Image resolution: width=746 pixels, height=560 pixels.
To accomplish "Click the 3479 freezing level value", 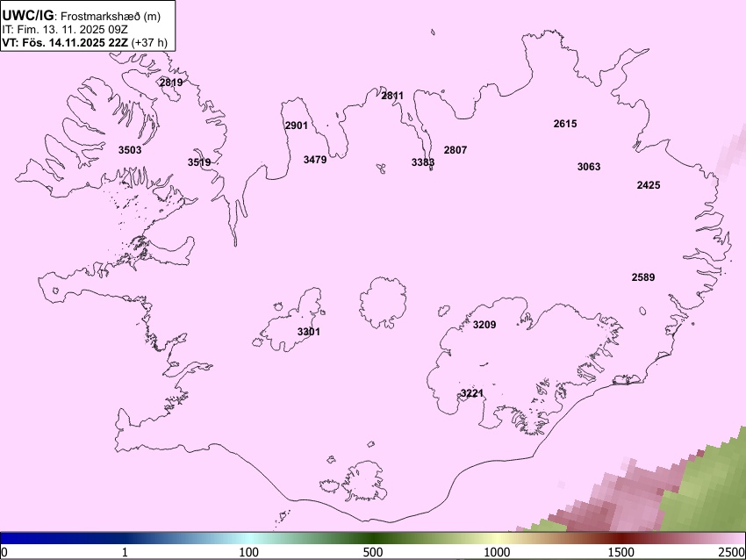I will (x=315, y=160).
